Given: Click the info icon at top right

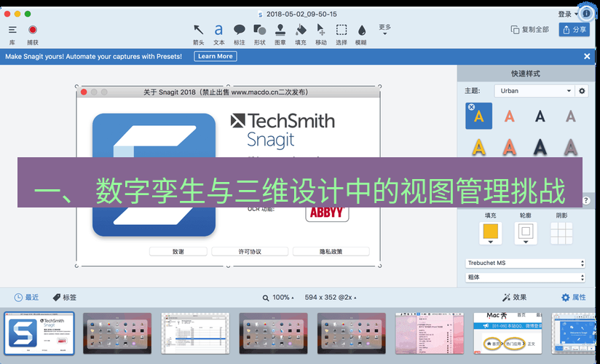Looking at the screenshot, I should pyautogui.click(x=586, y=14).
